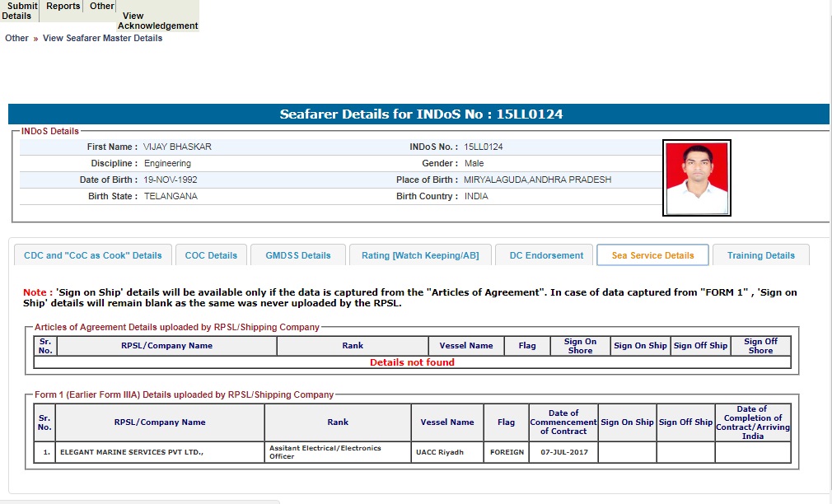Select the GMDSS Details tab
832x504 pixels.
pyautogui.click(x=298, y=255)
